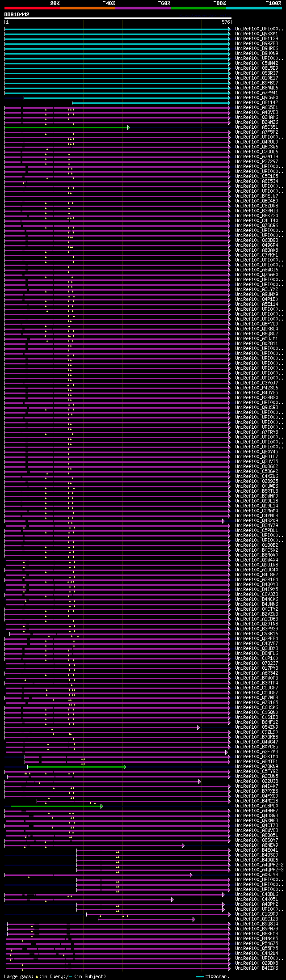Select the UniRef100_P54675 label
This screenshot has width=286, height=980.
(257, 943)
